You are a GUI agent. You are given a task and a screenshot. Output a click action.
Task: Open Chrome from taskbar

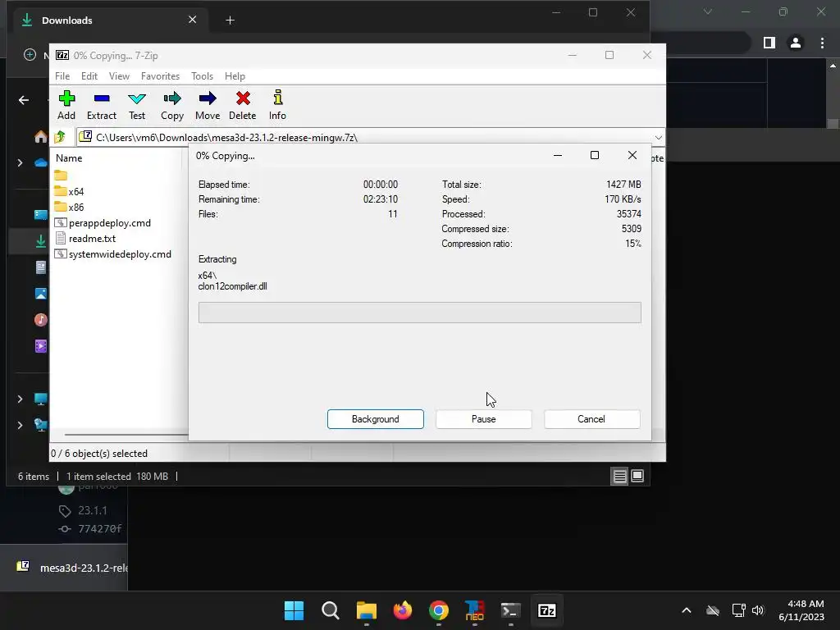coord(439,610)
